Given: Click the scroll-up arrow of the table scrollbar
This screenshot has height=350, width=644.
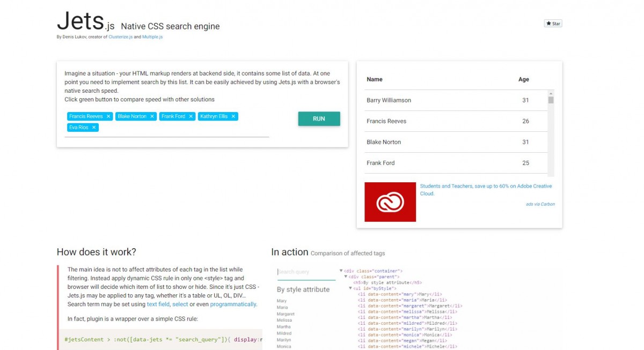Looking at the screenshot, I should pyautogui.click(x=551, y=93).
